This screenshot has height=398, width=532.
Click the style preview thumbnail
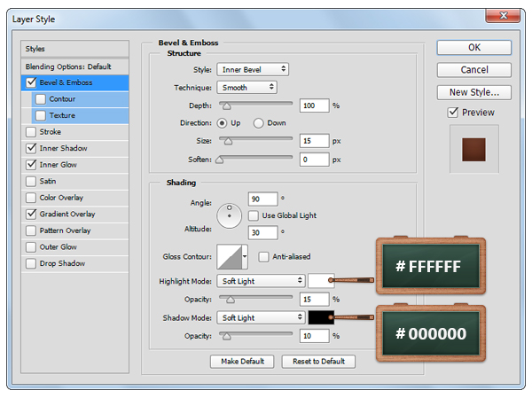473,148
